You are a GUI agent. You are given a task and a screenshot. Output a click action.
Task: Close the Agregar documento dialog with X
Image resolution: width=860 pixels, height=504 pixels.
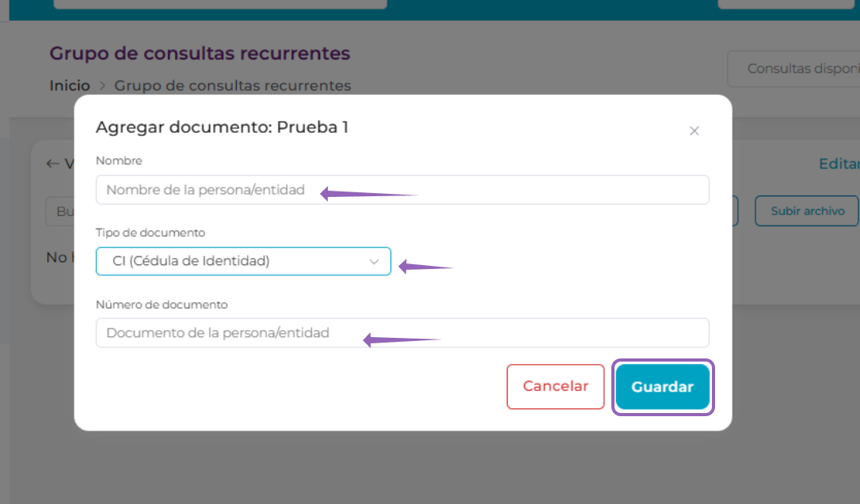click(694, 131)
